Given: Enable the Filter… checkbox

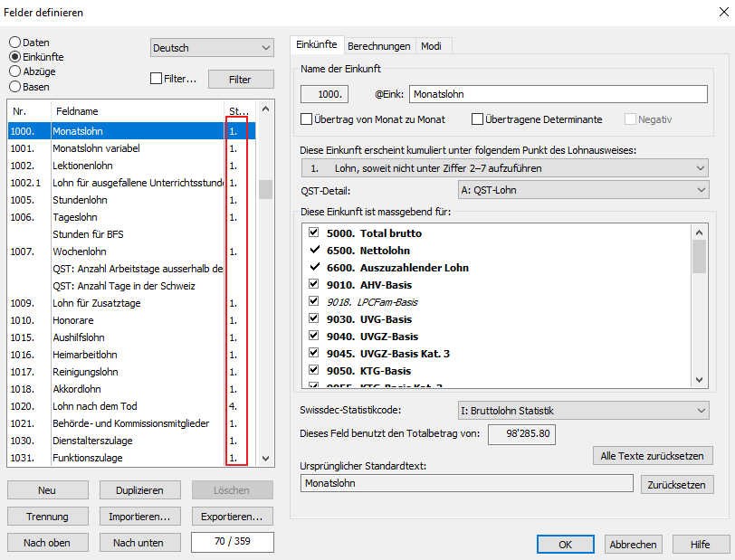Looking at the screenshot, I should click(157, 80).
